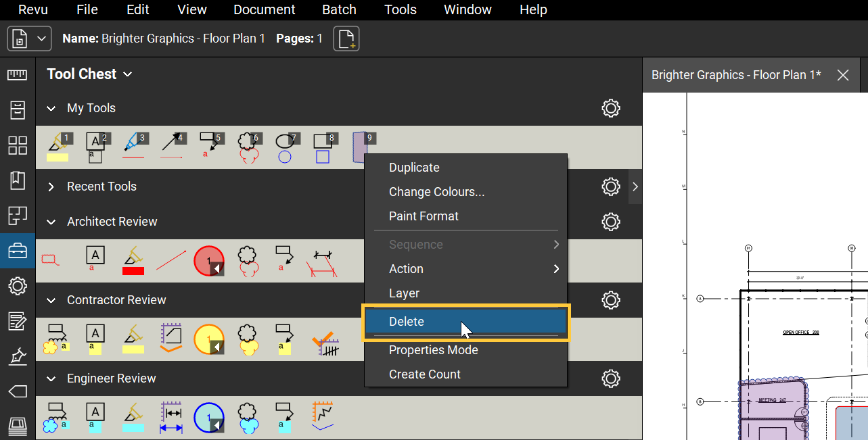The width and height of the screenshot is (868, 440).
Task: Open the Contractor Review section settings gear
Action: (x=611, y=300)
